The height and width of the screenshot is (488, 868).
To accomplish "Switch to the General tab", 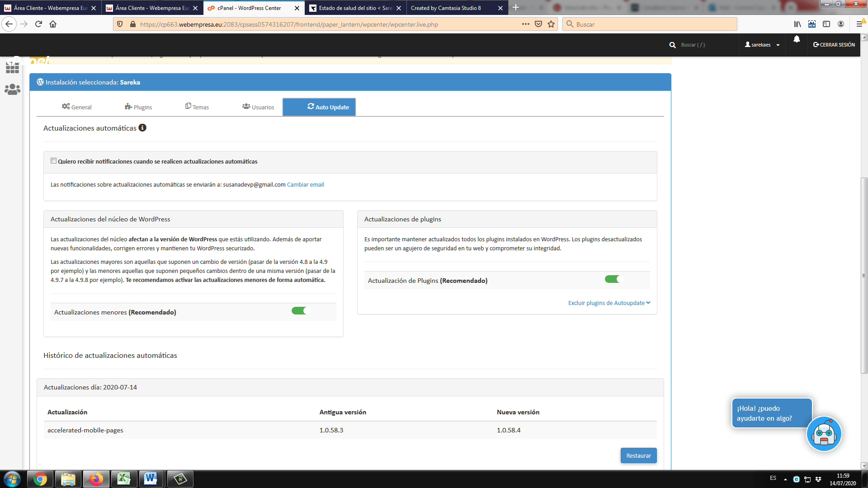I will click(x=77, y=107).
